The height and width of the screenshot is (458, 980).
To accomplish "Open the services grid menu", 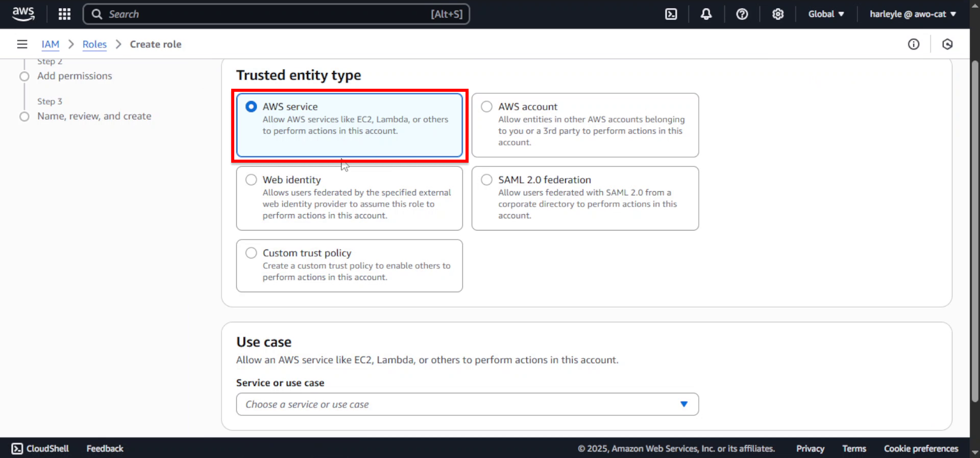I will (64, 14).
